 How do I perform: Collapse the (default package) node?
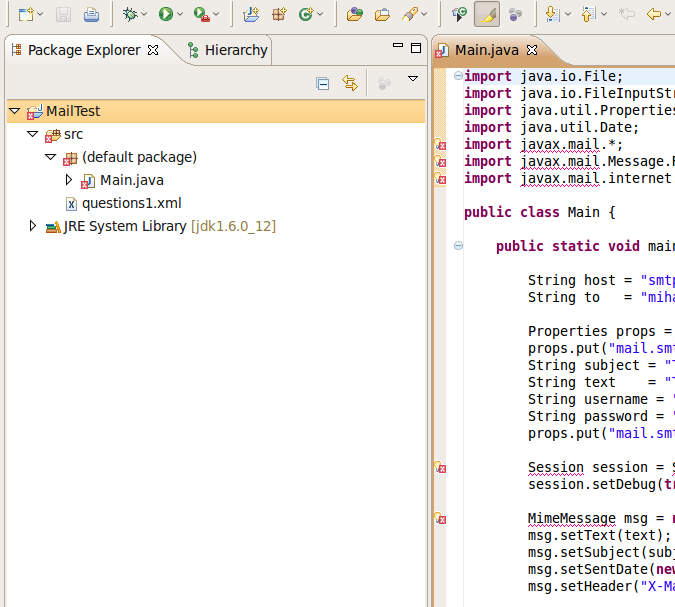[51, 157]
